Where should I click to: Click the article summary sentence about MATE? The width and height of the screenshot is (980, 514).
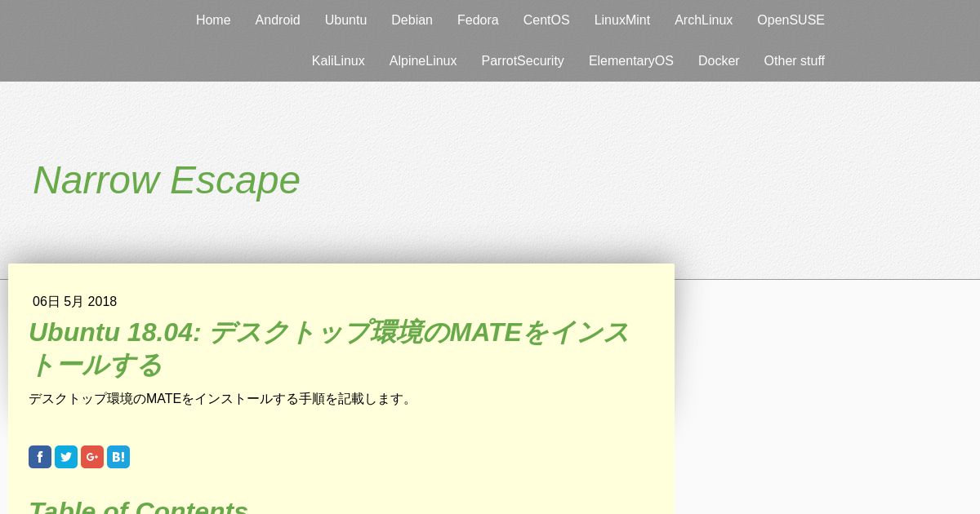pos(222,399)
